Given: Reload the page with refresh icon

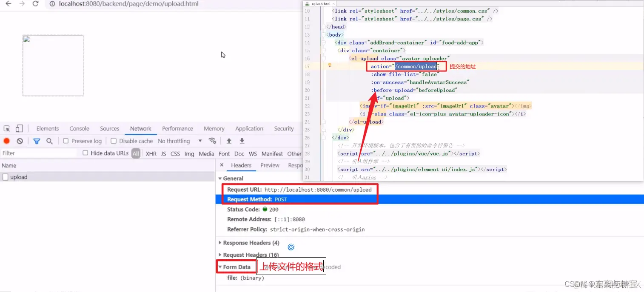Looking at the screenshot, I should (36, 4).
